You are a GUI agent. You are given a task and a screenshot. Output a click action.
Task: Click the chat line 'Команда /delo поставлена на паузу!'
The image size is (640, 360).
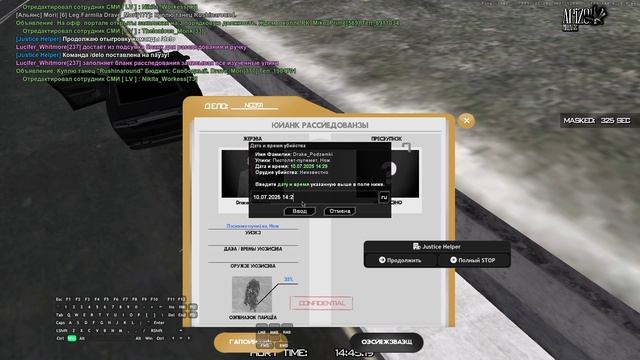pyautogui.click(x=116, y=55)
